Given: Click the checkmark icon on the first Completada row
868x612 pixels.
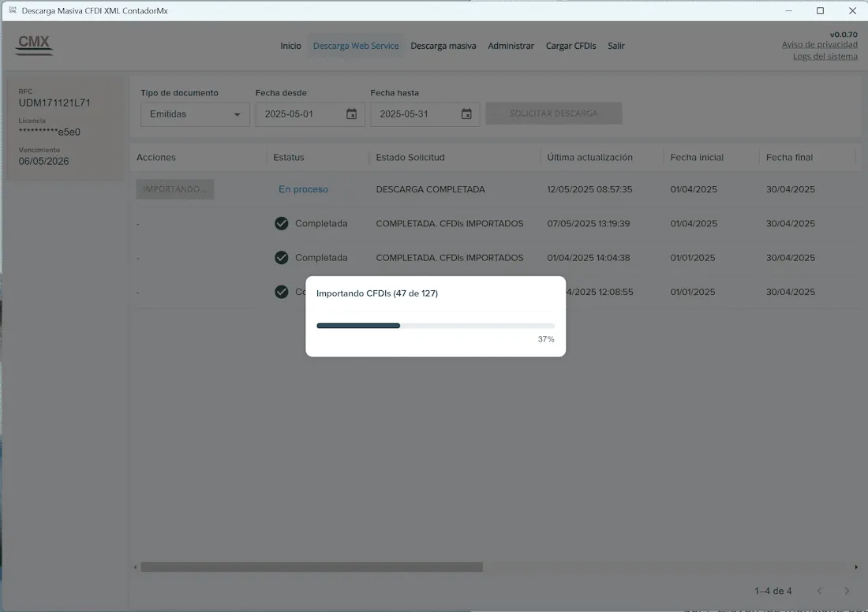Looking at the screenshot, I should pyautogui.click(x=282, y=223).
